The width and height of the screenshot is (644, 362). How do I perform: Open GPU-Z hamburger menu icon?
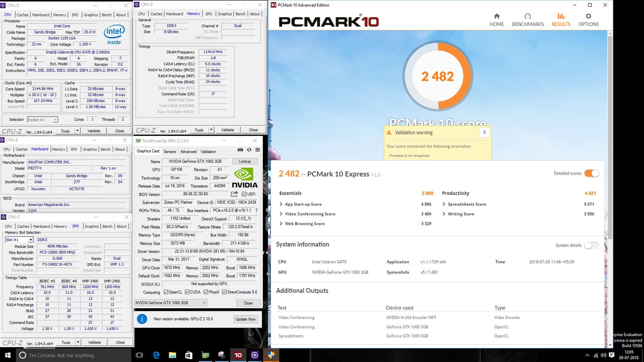coord(258,150)
